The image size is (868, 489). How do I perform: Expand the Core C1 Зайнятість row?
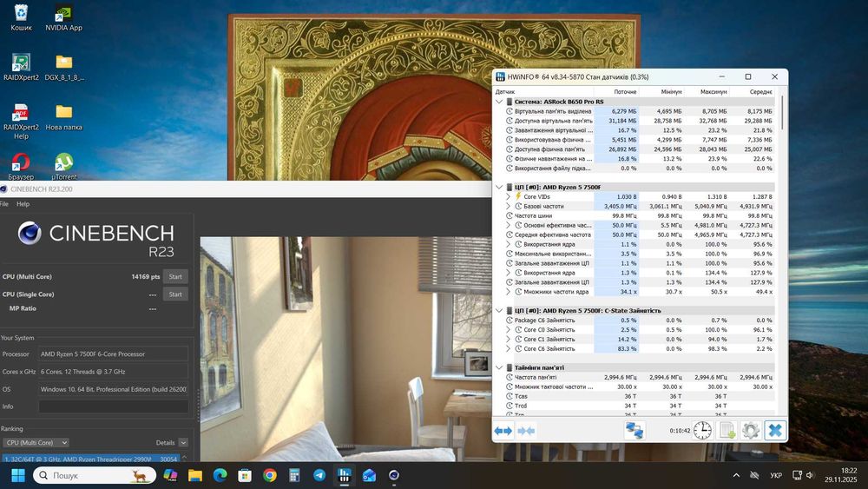pyautogui.click(x=508, y=339)
